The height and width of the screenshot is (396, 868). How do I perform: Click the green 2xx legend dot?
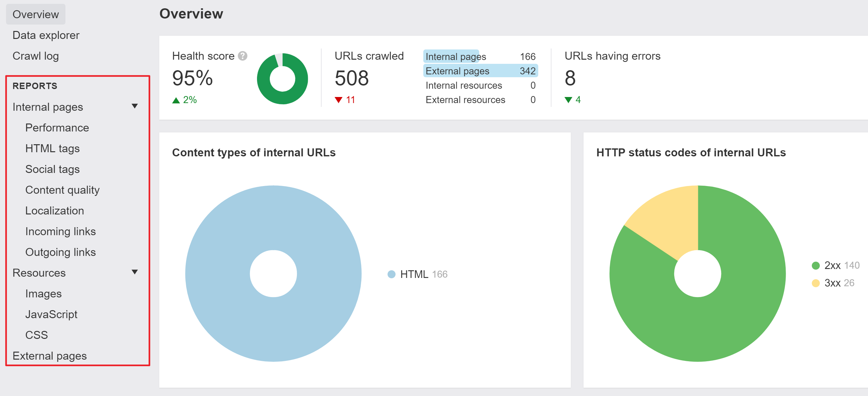(815, 266)
